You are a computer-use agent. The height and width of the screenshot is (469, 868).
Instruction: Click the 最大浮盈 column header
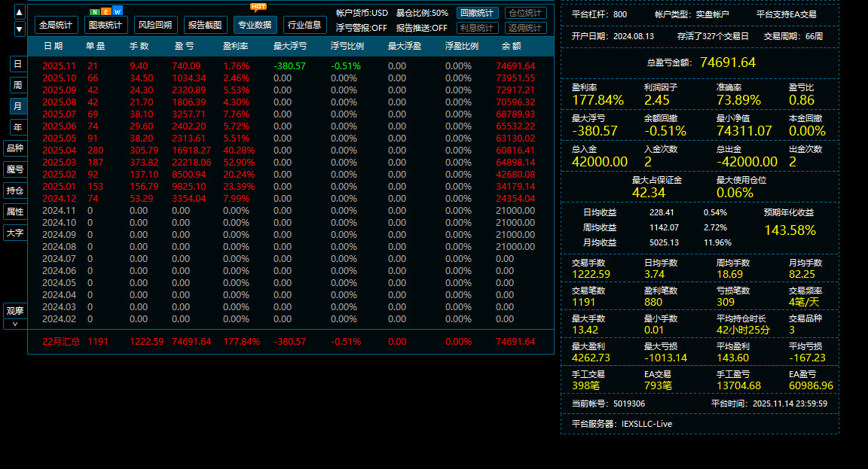405,46
